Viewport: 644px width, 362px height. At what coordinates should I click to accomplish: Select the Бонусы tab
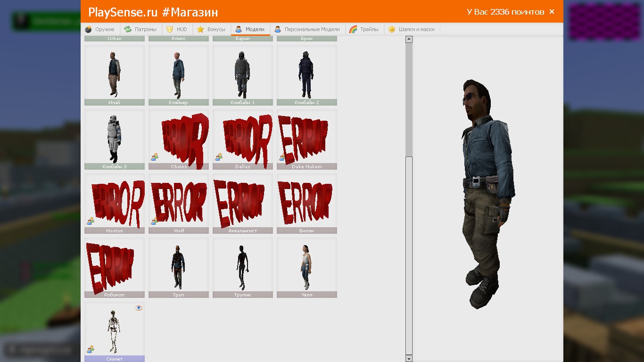211,29
